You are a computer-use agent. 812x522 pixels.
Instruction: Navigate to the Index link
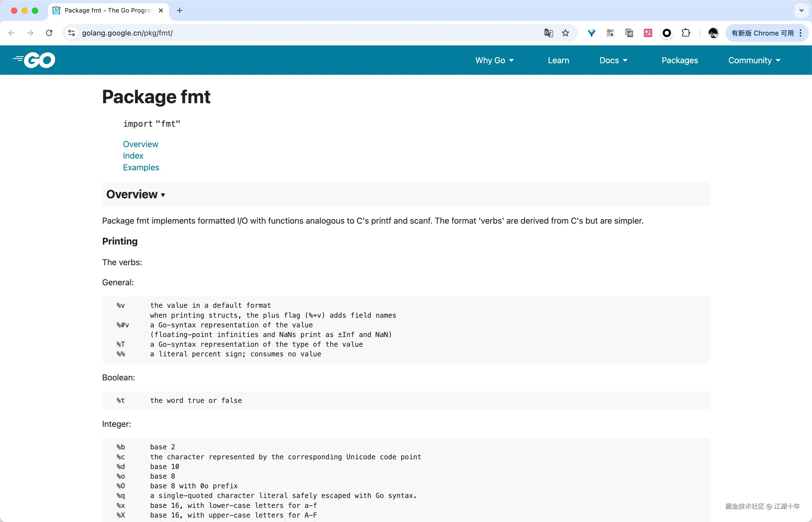133,156
